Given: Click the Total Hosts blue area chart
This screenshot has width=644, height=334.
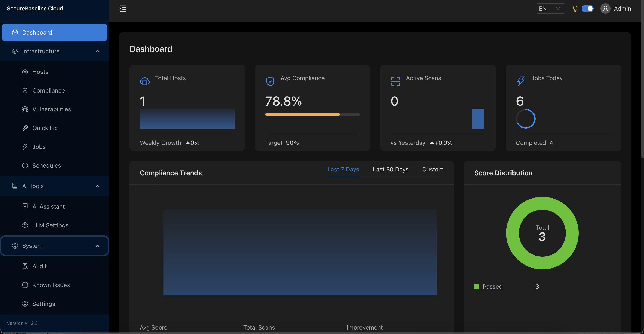Looking at the screenshot, I should pos(187,119).
